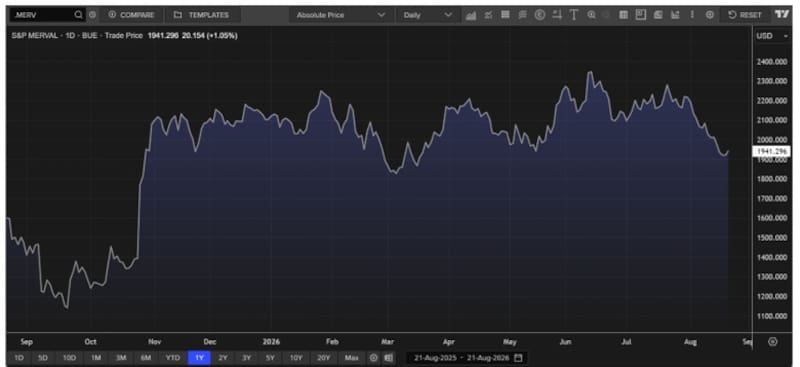Select the text annotation tool

573,15
